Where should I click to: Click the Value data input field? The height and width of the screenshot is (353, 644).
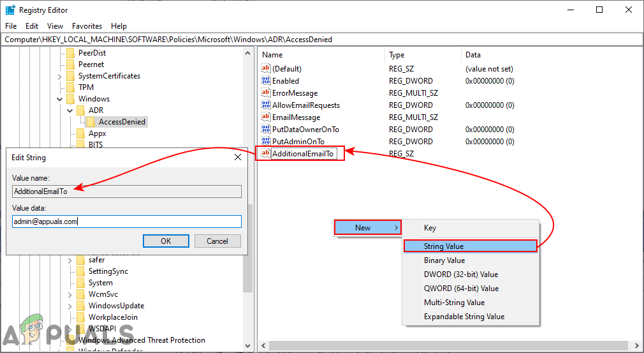[126, 222]
